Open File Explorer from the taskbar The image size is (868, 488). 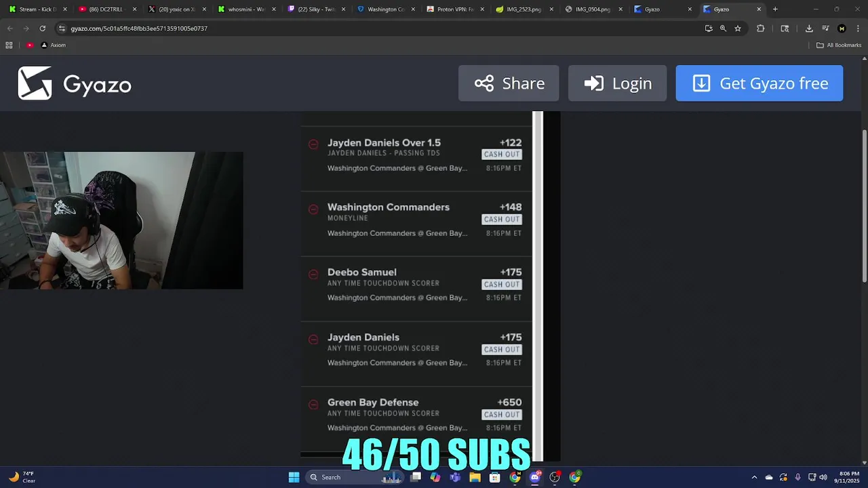(x=475, y=477)
